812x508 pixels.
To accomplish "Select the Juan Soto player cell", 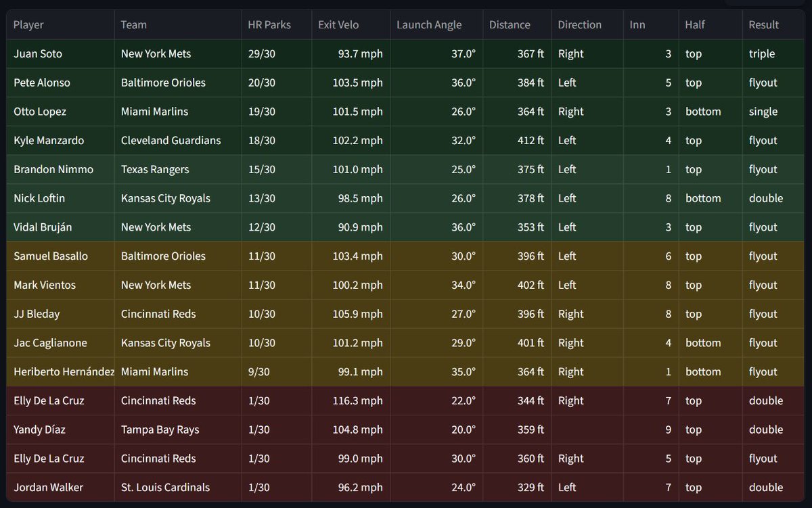I will (x=60, y=53).
